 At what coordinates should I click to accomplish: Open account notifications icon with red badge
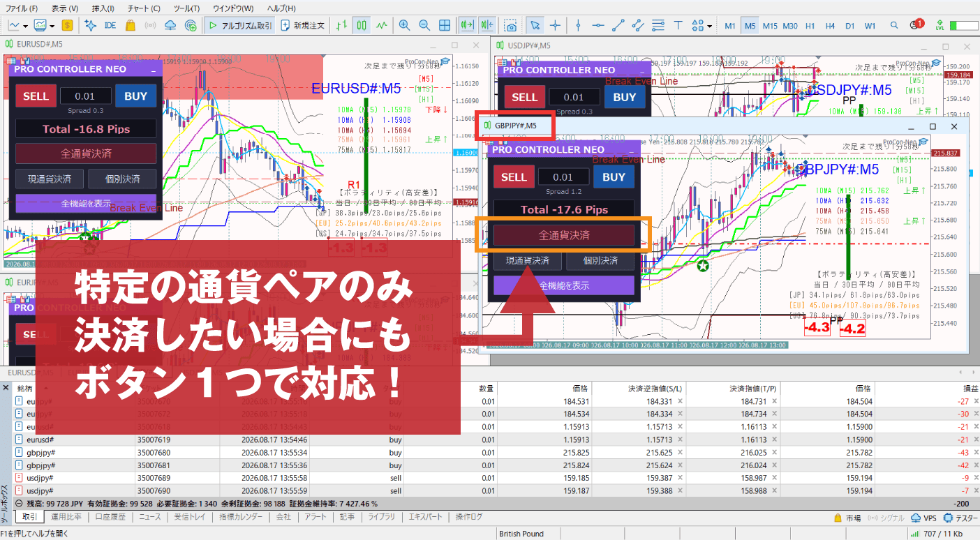[916, 25]
